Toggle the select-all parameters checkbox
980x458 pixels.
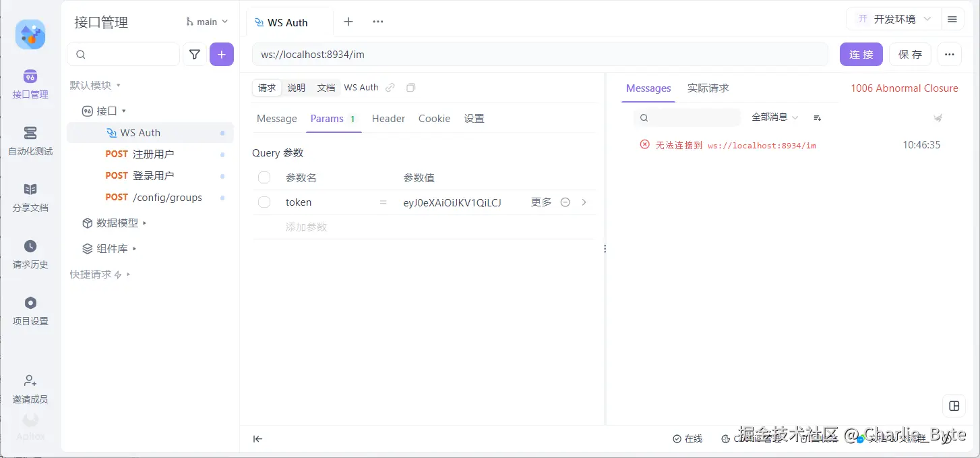[x=264, y=177]
